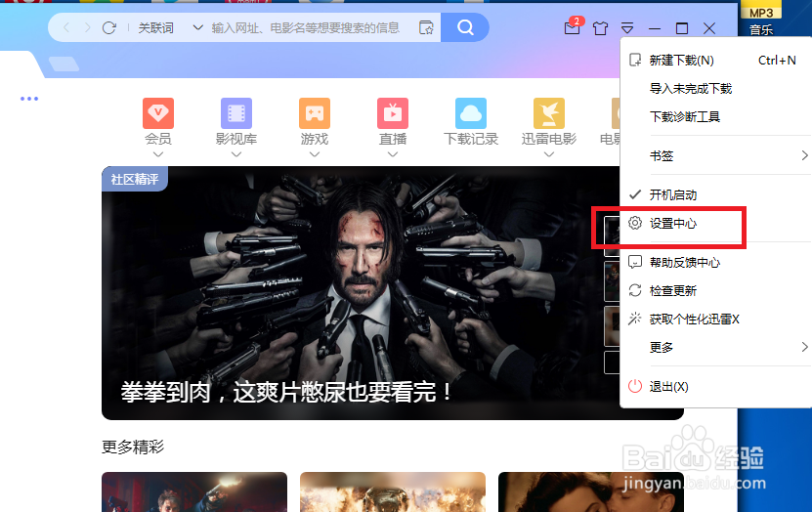Click the bookmark favorites icon in address bar
This screenshot has width=812, height=512.
pos(426,27)
